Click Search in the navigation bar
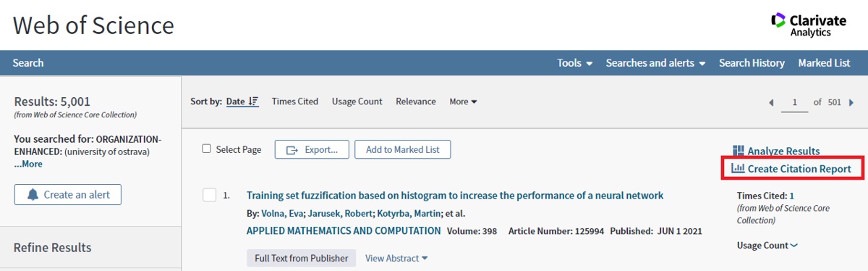The width and height of the screenshot is (868, 271). point(28,63)
